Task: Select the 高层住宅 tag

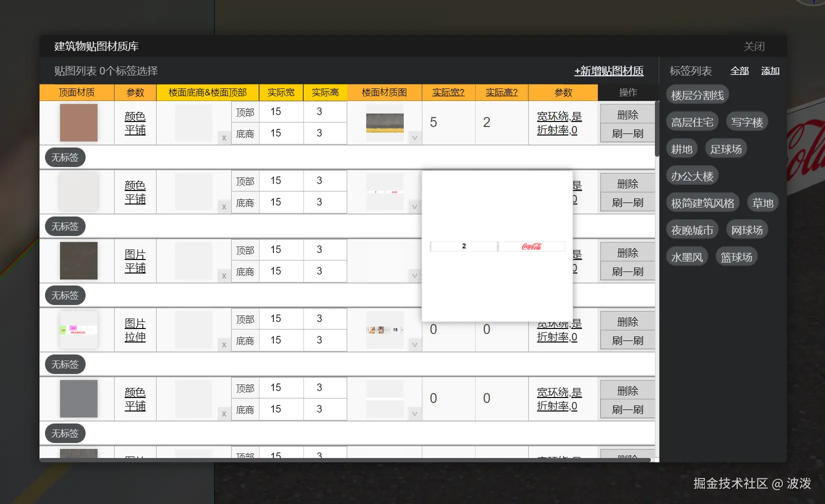Action: (x=692, y=122)
